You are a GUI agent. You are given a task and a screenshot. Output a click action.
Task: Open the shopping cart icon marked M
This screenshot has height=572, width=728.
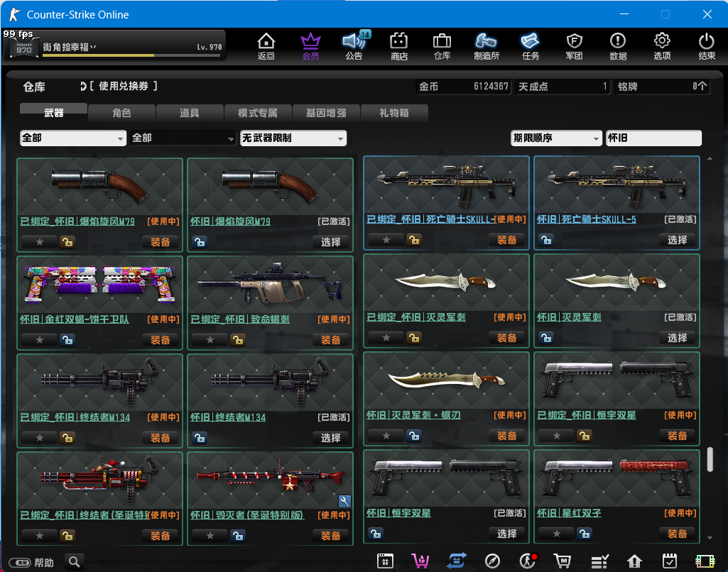[563, 561]
